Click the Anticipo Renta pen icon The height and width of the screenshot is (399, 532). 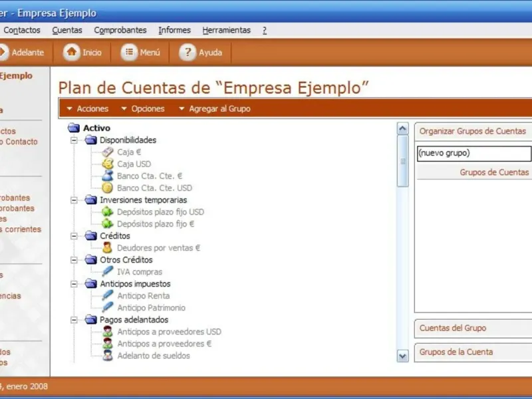[108, 295]
